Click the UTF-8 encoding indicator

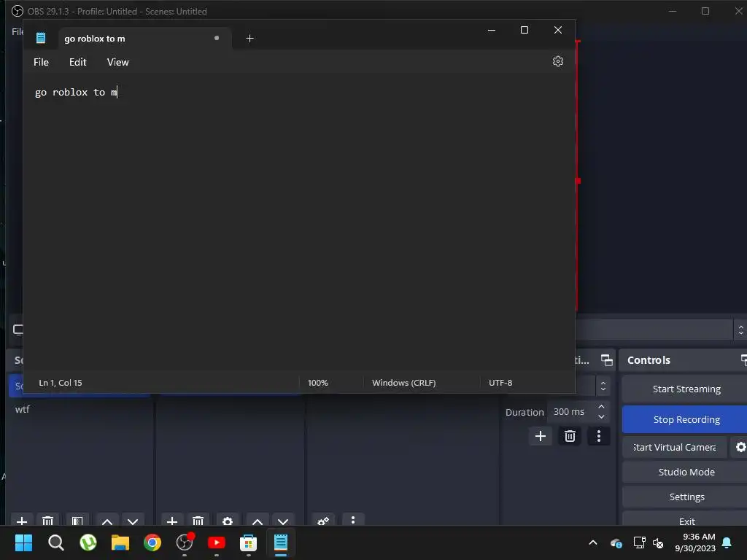pyautogui.click(x=500, y=383)
